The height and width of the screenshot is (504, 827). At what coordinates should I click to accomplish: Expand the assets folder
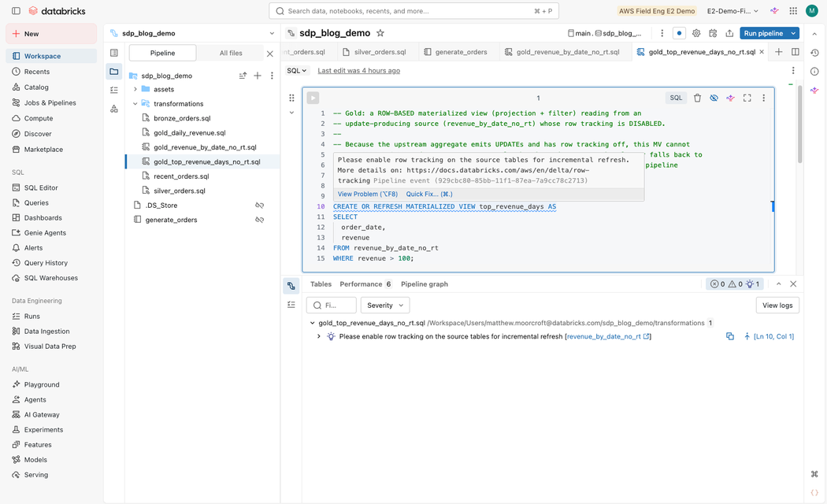pyautogui.click(x=135, y=89)
